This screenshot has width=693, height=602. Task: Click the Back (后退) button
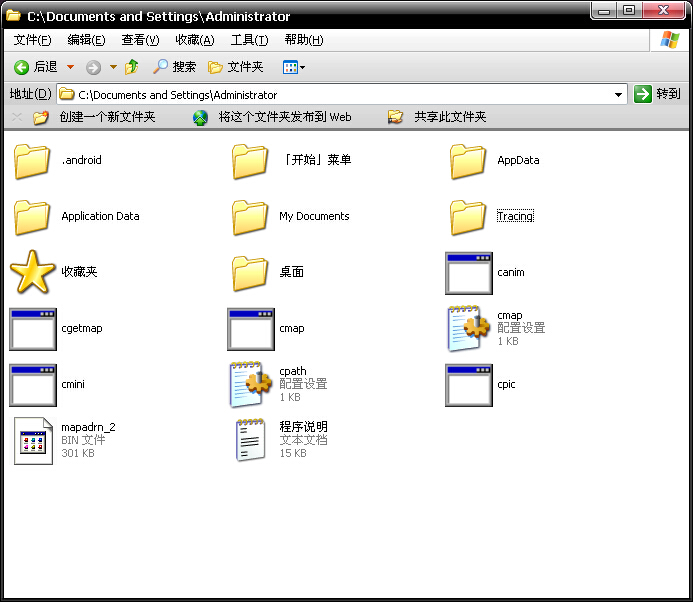coord(36,67)
